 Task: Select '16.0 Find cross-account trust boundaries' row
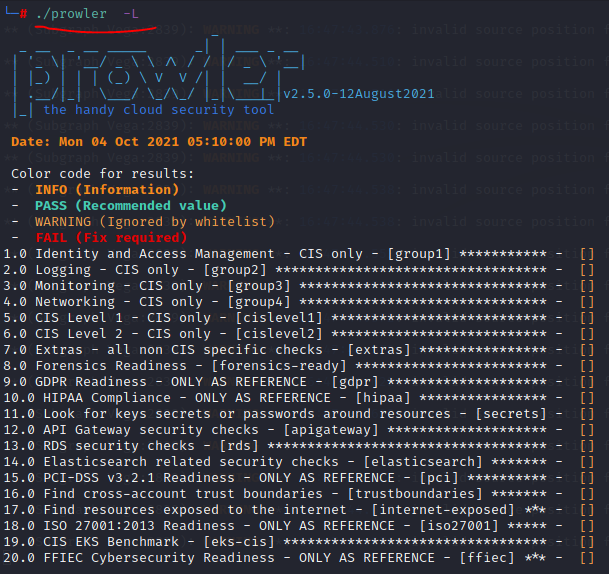299,493
